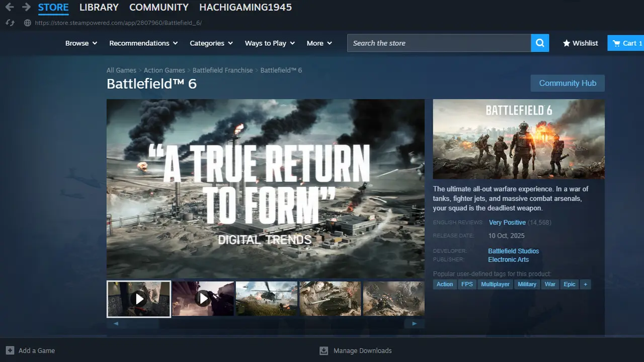Go forward with the right arrow icon

click(x=26, y=8)
